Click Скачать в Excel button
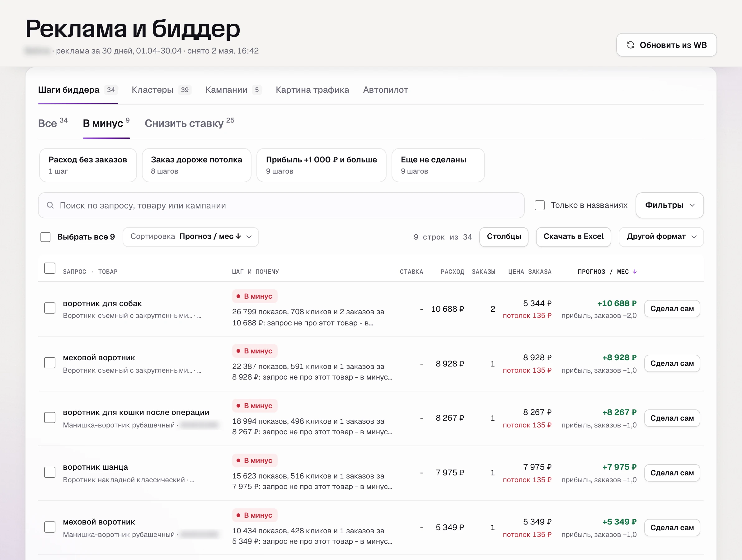Screen dimensions: 742x560 click(573, 237)
